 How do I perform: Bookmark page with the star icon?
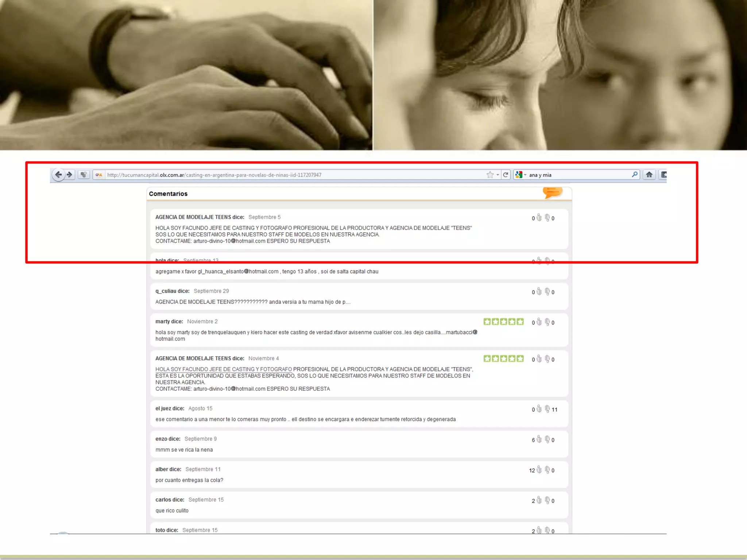[x=490, y=175]
